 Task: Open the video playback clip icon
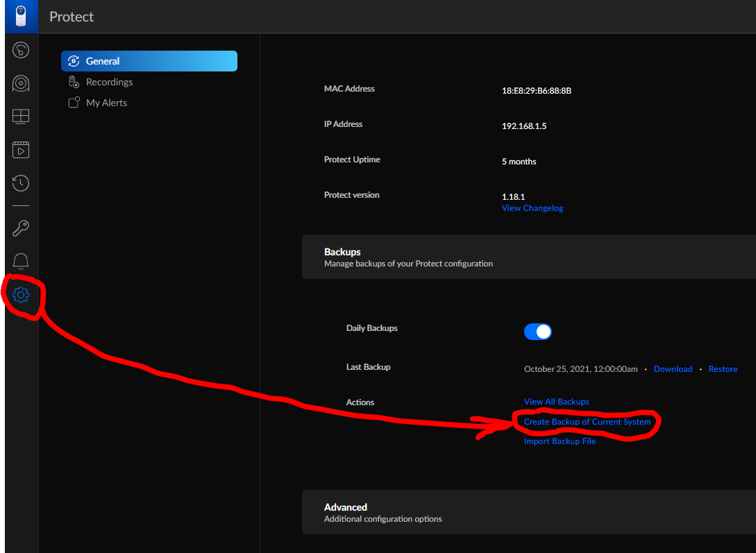tap(21, 149)
